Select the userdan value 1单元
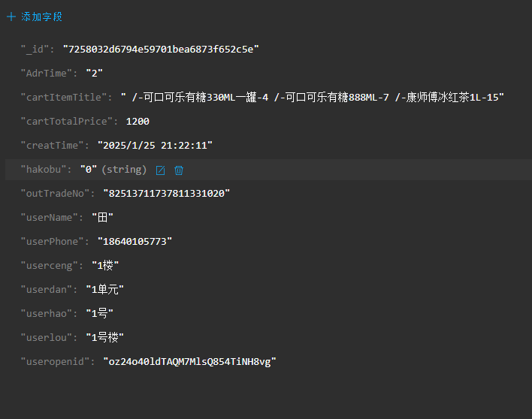This screenshot has height=419, width=532. click(x=105, y=290)
